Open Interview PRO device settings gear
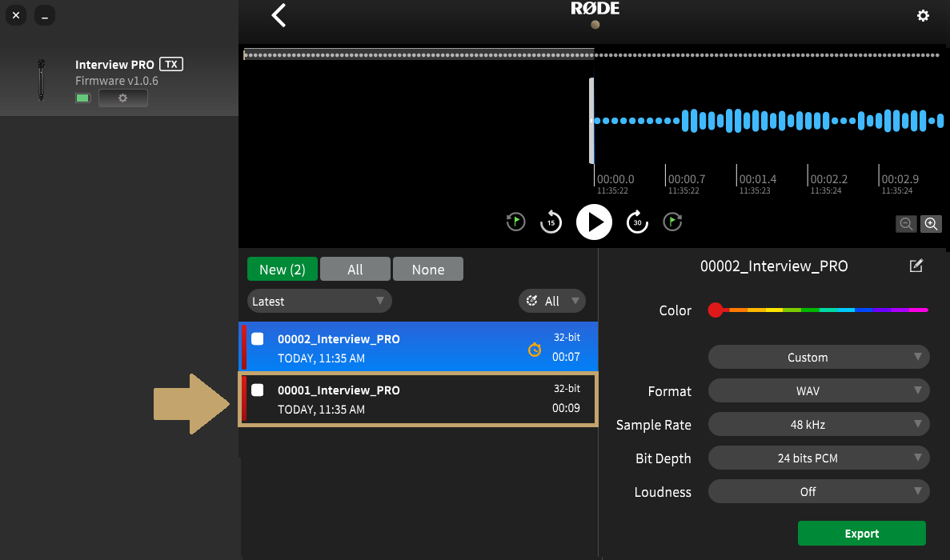The height and width of the screenshot is (560, 950). [123, 98]
